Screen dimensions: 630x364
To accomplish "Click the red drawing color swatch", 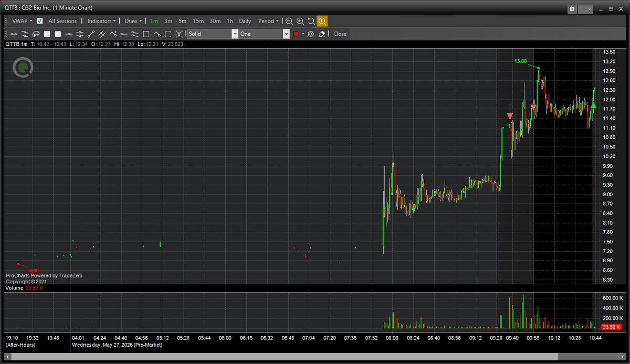I will [x=296, y=34].
